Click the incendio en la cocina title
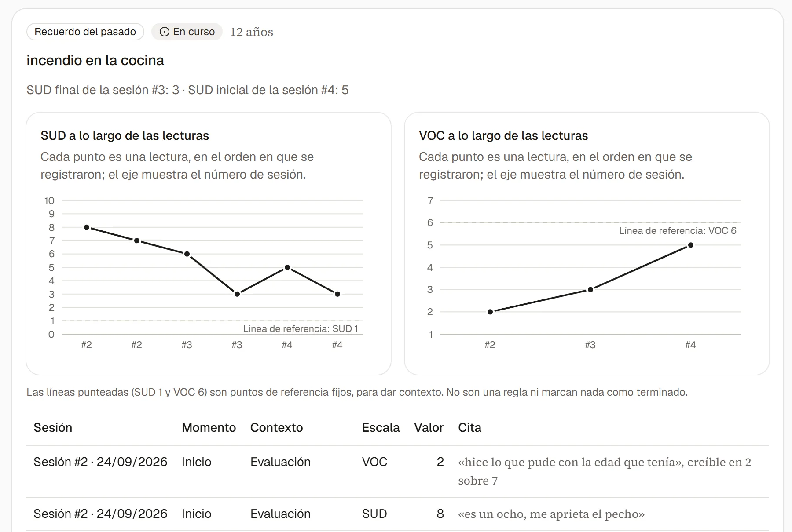The height and width of the screenshot is (532, 792). point(95,60)
